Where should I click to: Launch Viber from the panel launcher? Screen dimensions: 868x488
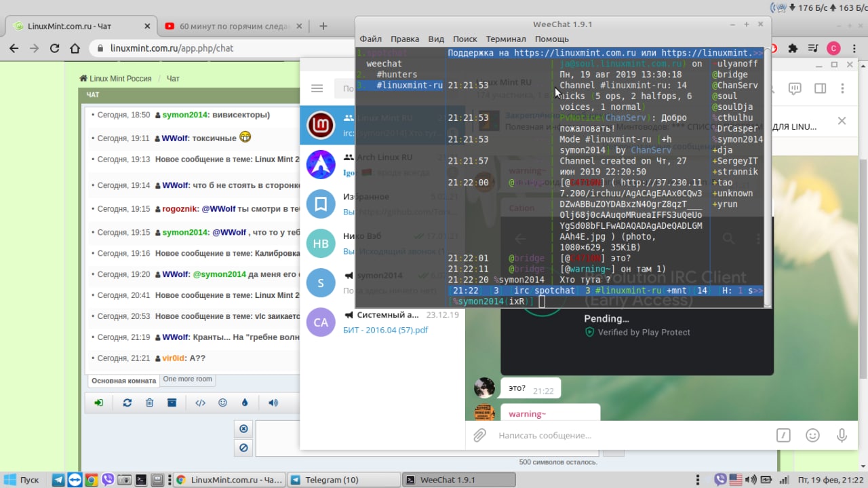click(x=108, y=480)
